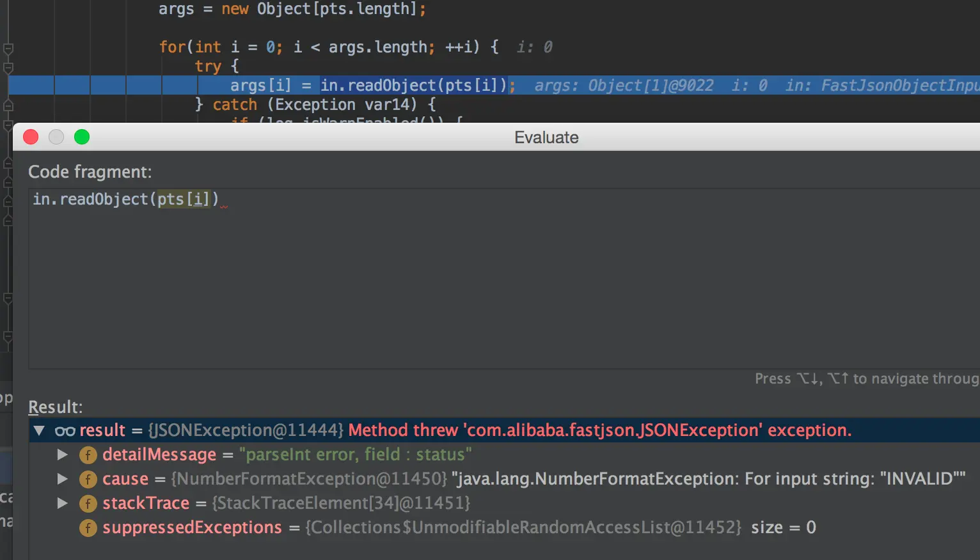Toggle the fold marker beside the for loop

click(x=8, y=48)
